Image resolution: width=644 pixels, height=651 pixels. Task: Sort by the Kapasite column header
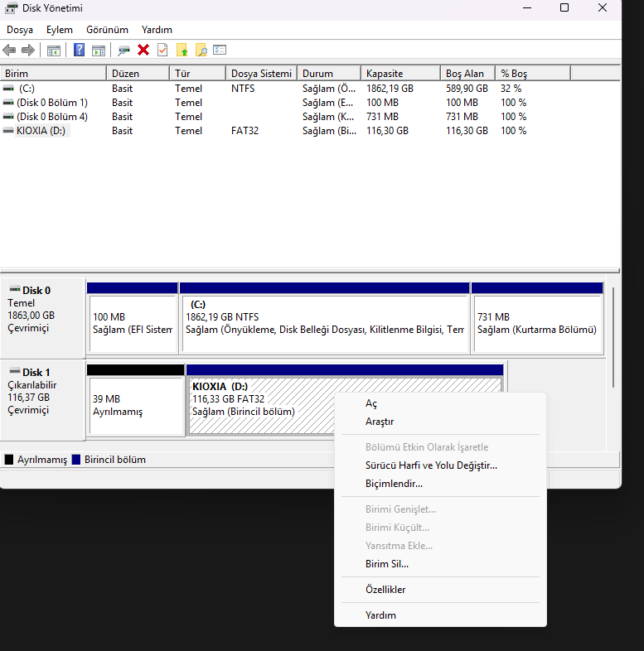click(x=401, y=74)
